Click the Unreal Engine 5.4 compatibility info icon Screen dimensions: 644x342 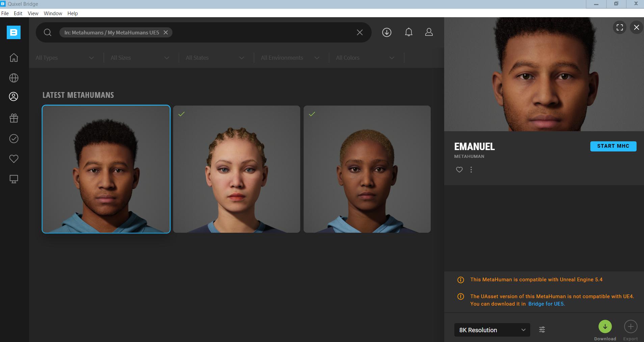coord(460,280)
